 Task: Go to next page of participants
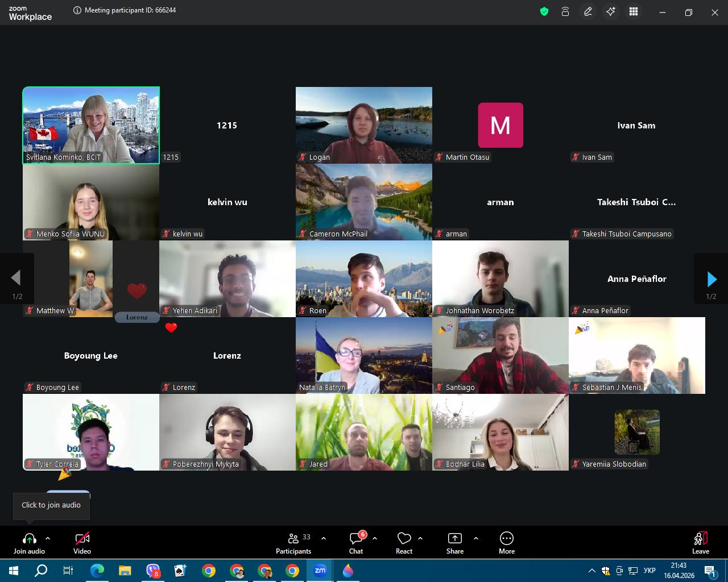coord(712,278)
